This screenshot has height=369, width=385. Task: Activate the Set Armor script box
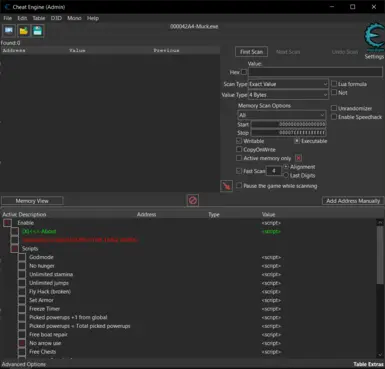point(22,300)
